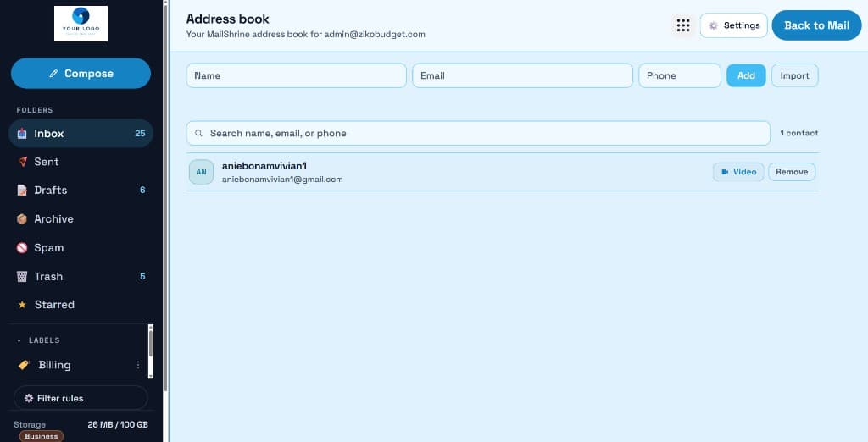Click the Import button
This screenshot has height=442, width=868.
click(x=794, y=76)
